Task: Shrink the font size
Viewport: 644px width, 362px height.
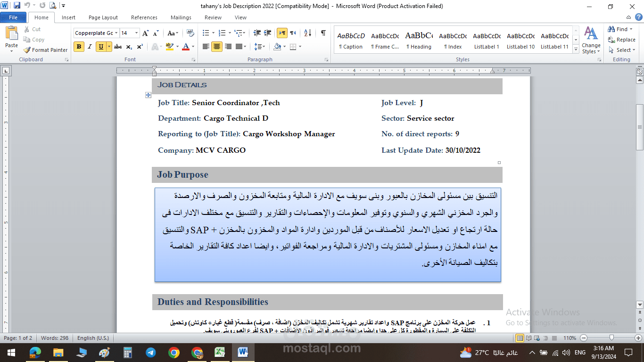Action: click(x=156, y=33)
